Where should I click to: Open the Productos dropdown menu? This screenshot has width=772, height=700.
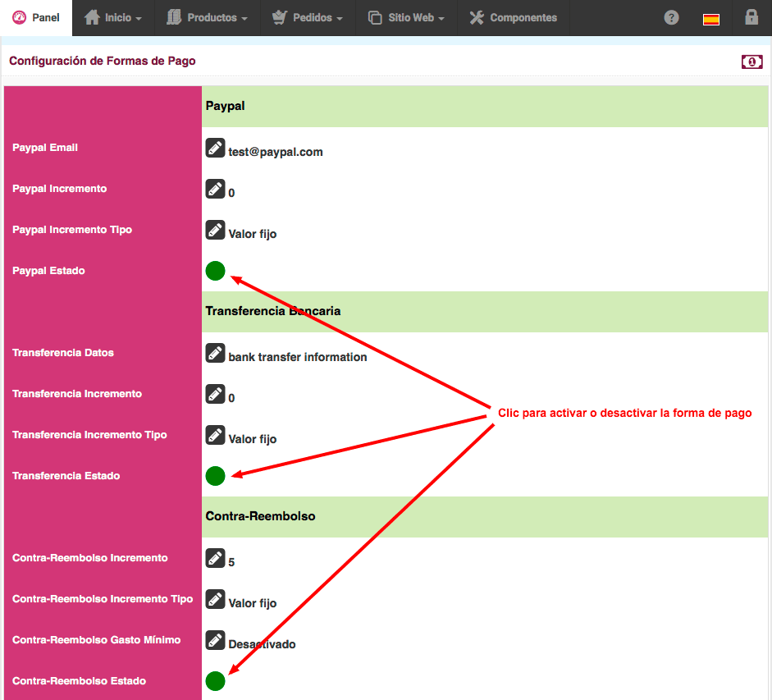click(207, 17)
